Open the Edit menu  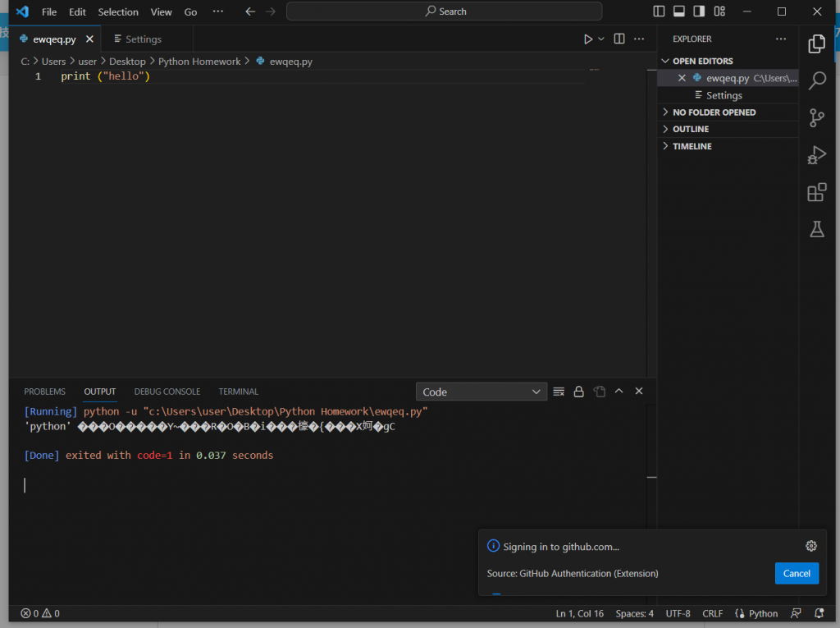coord(77,11)
